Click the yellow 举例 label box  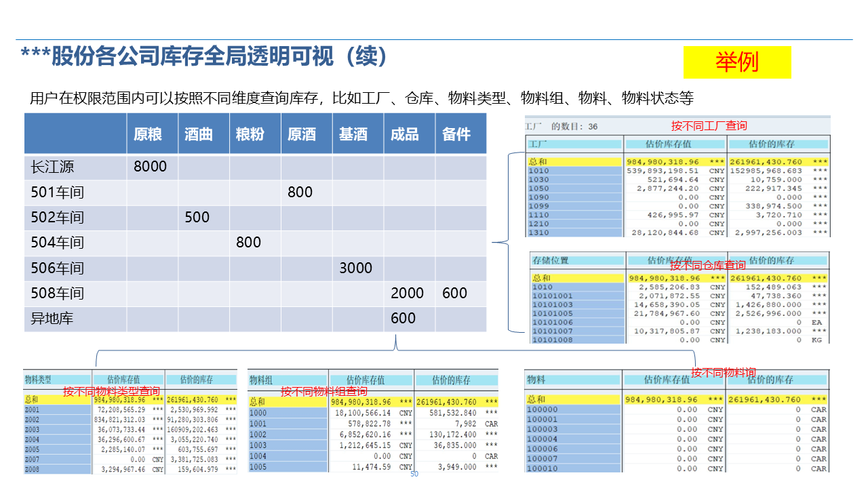737,62
